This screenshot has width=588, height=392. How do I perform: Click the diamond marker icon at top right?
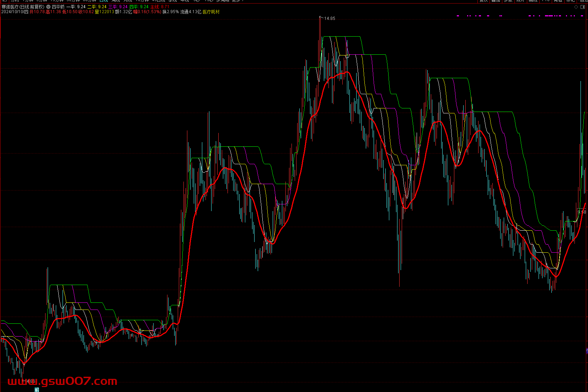pyautogui.click(x=576, y=7)
